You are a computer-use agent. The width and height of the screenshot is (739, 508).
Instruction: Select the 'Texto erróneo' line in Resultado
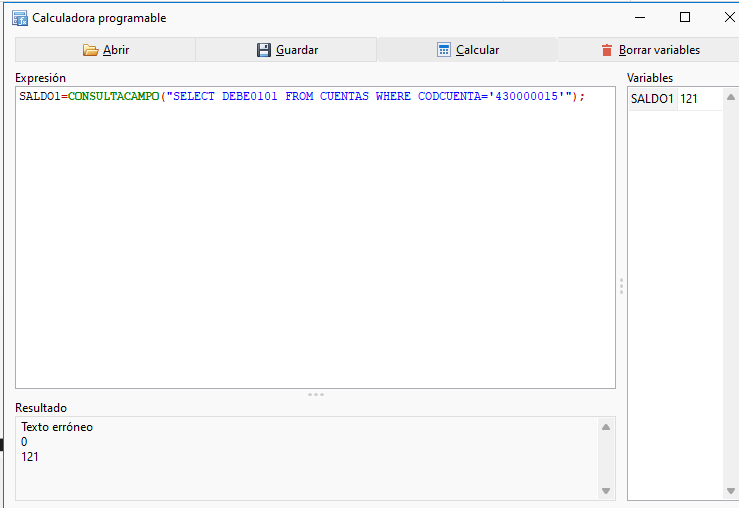pyautogui.click(x=57, y=427)
